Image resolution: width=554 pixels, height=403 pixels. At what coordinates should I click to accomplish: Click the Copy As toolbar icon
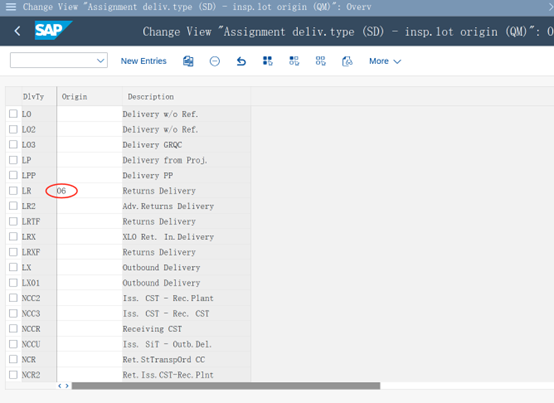[188, 61]
